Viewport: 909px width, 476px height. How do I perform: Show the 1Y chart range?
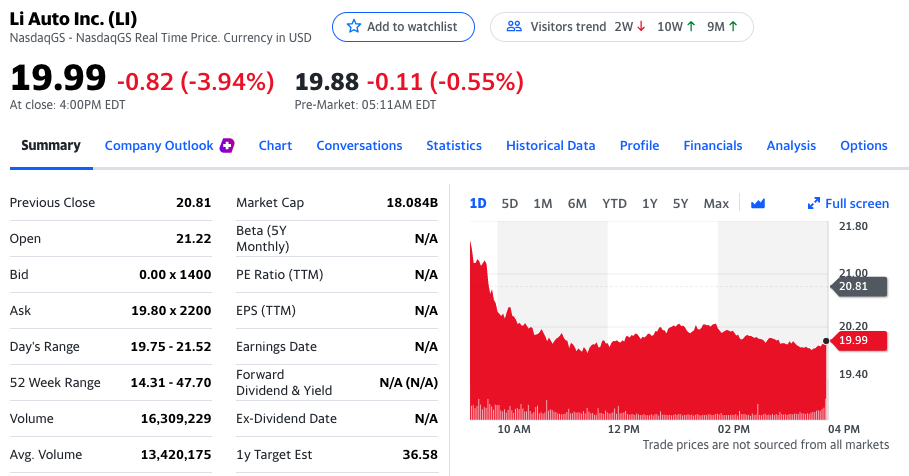click(x=650, y=204)
